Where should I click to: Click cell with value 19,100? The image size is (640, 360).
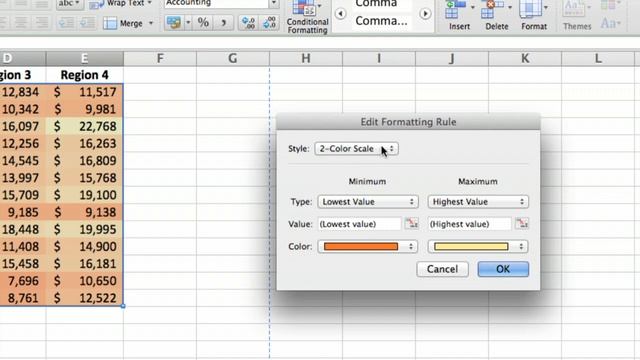point(84,195)
